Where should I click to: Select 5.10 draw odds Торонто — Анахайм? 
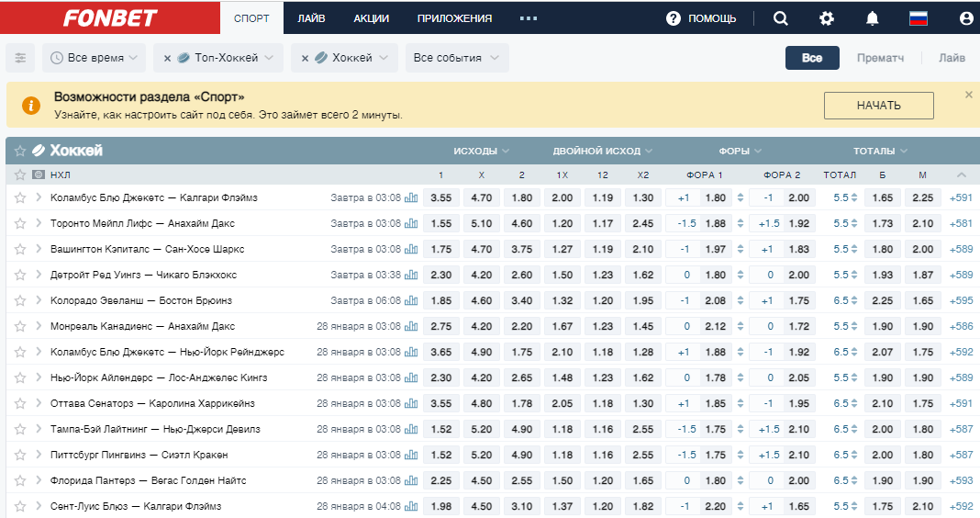coord(482,223)
